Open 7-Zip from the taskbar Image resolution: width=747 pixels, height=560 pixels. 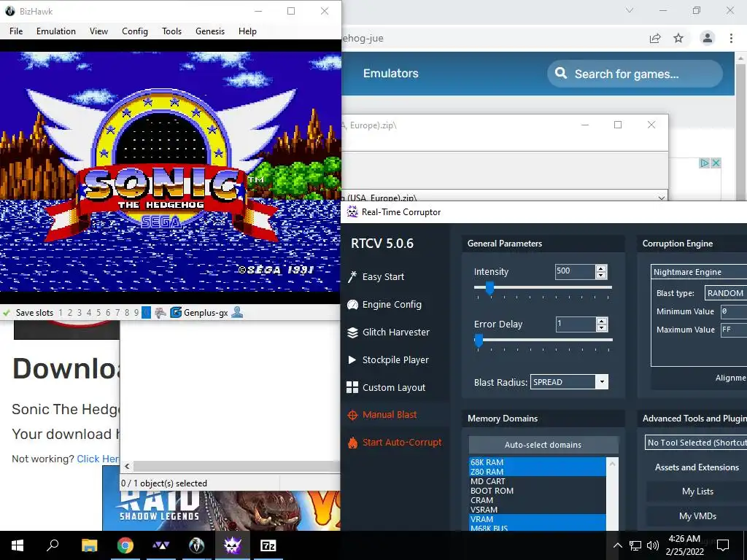(x=268, y=545)
